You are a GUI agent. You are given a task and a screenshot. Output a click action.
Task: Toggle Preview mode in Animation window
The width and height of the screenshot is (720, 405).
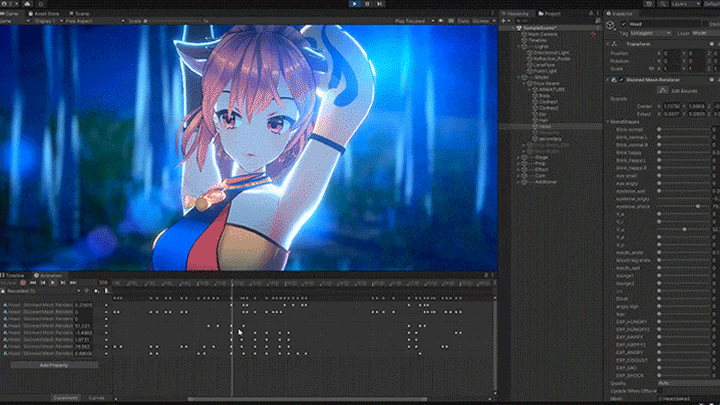click(x=8, y=283)
